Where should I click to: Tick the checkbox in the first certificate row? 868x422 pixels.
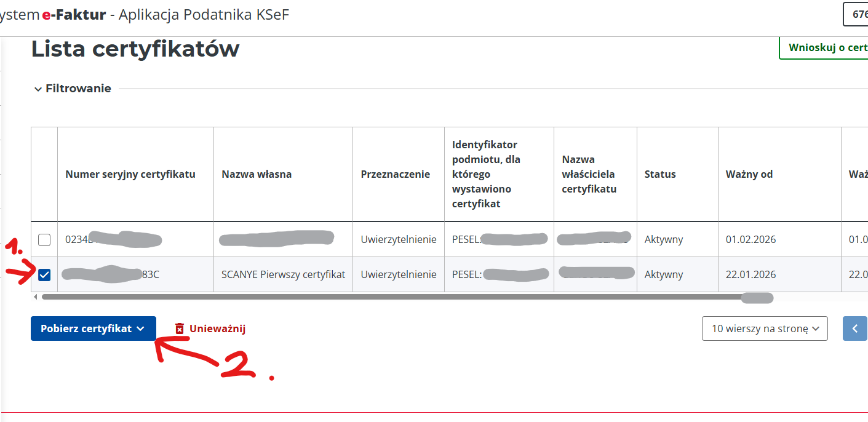click(44, 240)
